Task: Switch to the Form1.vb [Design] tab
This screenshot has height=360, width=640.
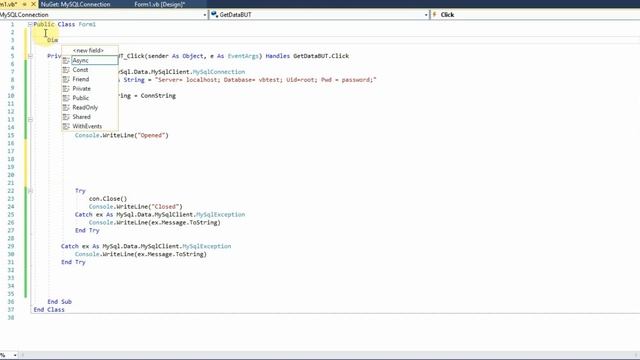Action: pyautogui.click(x=160, y=4)
